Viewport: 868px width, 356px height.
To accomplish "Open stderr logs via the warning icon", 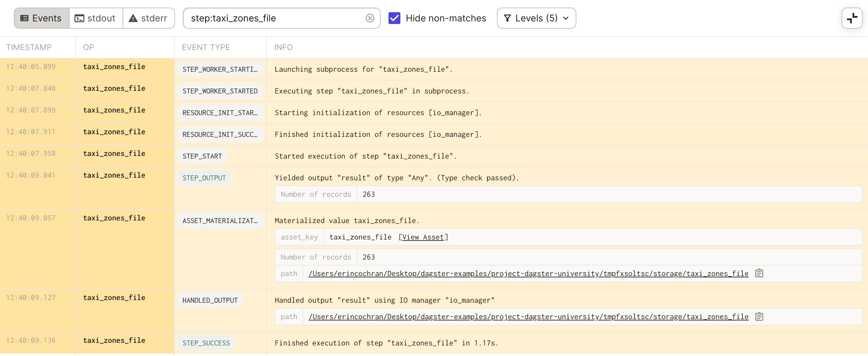I will pos(132,18).
